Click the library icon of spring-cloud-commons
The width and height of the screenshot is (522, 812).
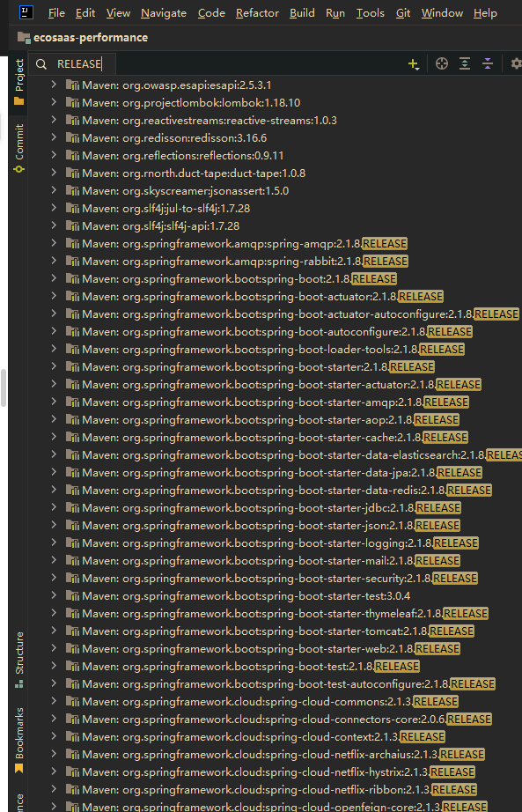(x=72, y=701)
